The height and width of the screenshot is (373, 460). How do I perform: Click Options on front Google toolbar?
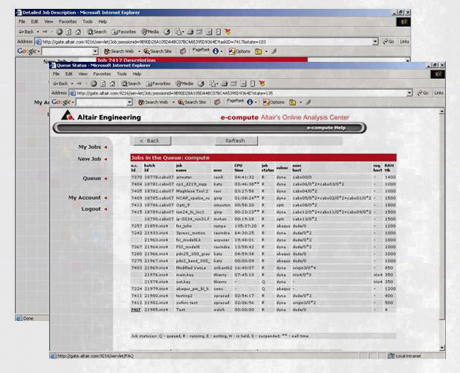click(274, 102)
